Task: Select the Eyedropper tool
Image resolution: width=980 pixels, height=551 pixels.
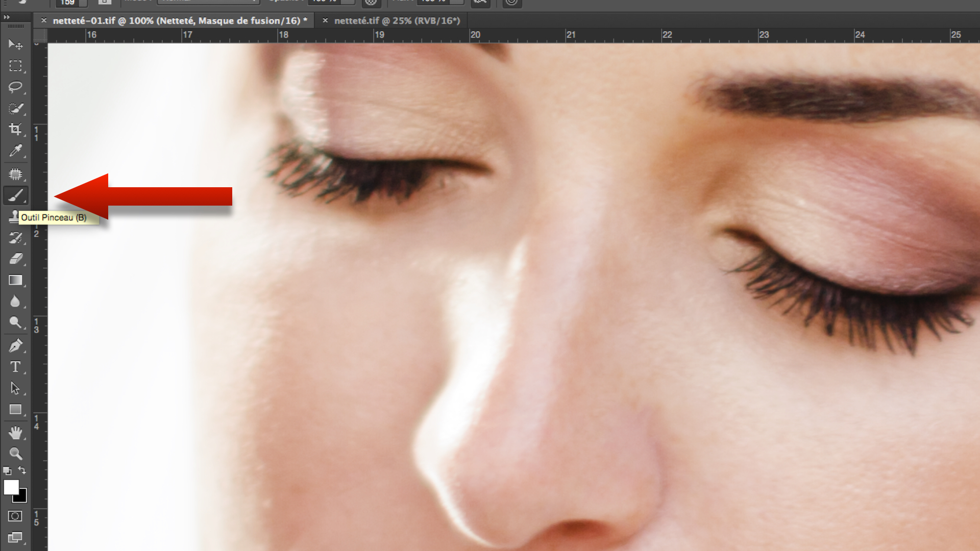Action: 15,151
